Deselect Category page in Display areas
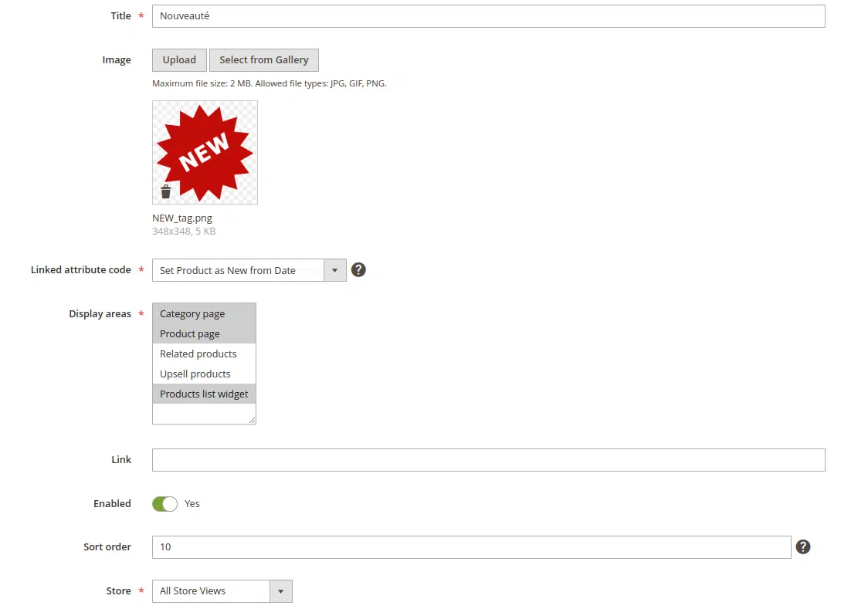Viewport: 868px width, 609px height. [192, 313]
